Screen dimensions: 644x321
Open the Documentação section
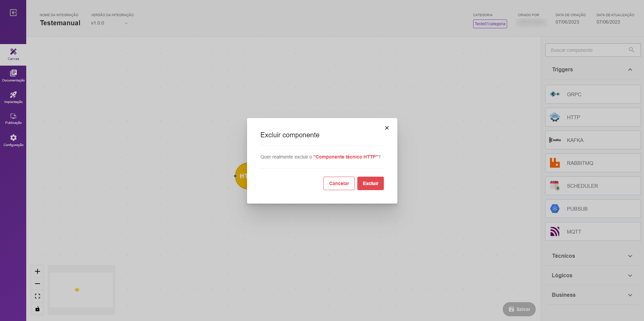tap(13, 76)
